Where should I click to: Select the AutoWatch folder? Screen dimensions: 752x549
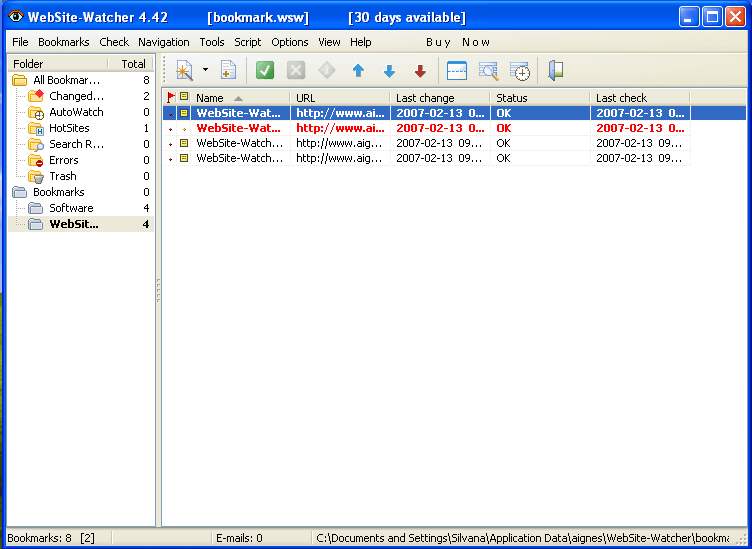click(x=76, y=112)
